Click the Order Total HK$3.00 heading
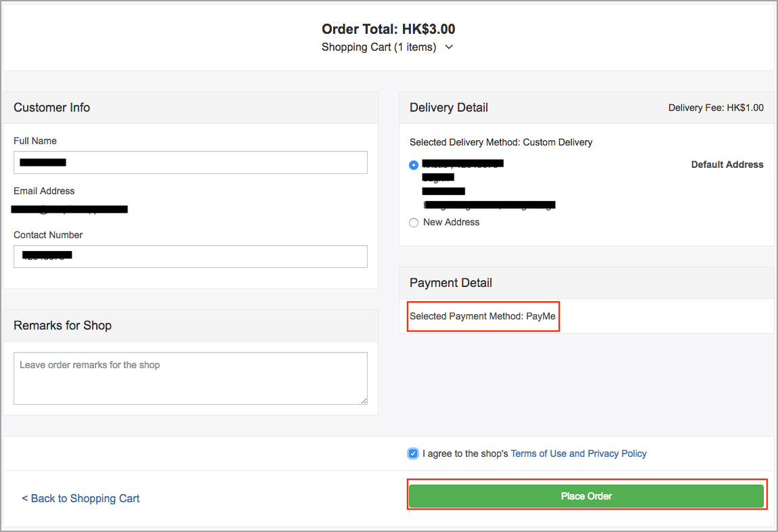 [x=388, y=29]
